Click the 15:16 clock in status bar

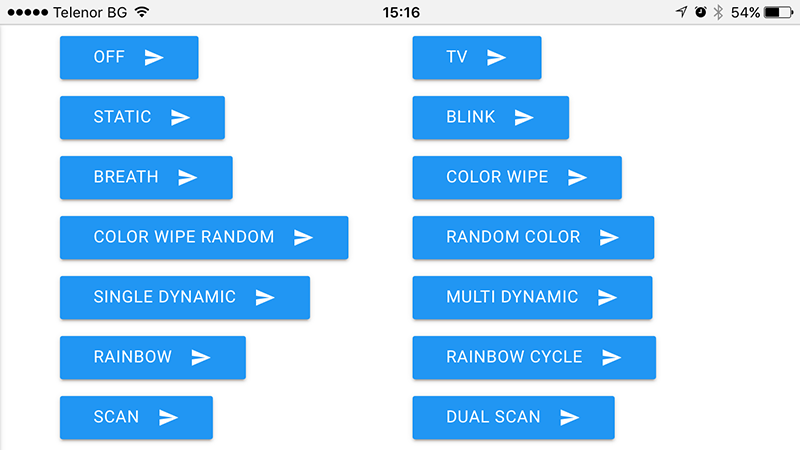pos(400,12)
